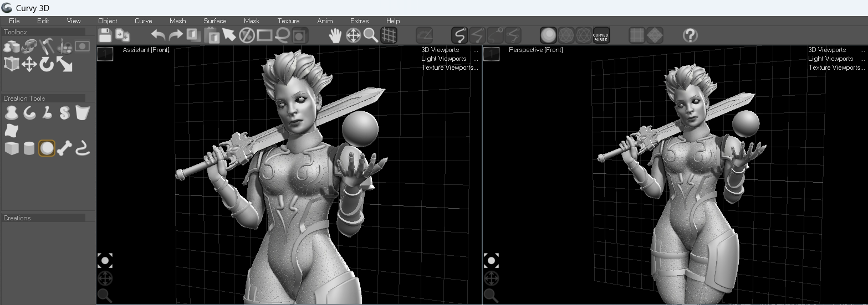The width and height of the screenshot is (868, 305).
Task: Choose the lasso selection tool
Action: tap(282, 35)
